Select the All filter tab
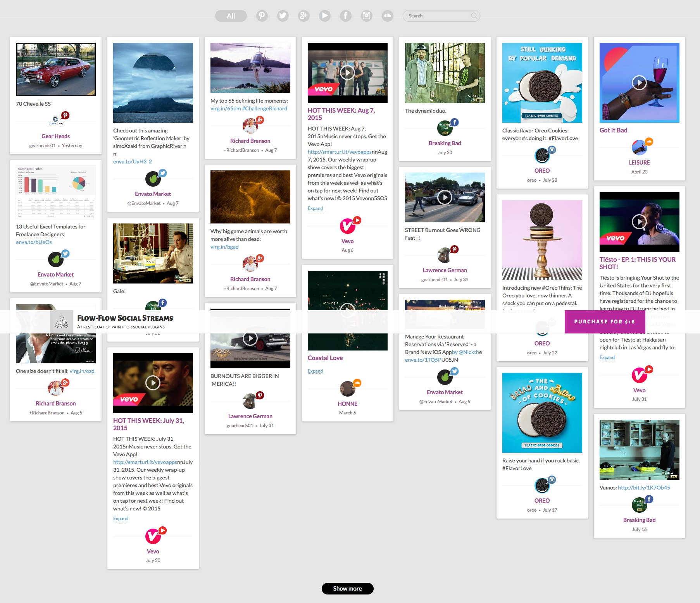The height and width of the screenshot is (603, 700). pos(231,16)
